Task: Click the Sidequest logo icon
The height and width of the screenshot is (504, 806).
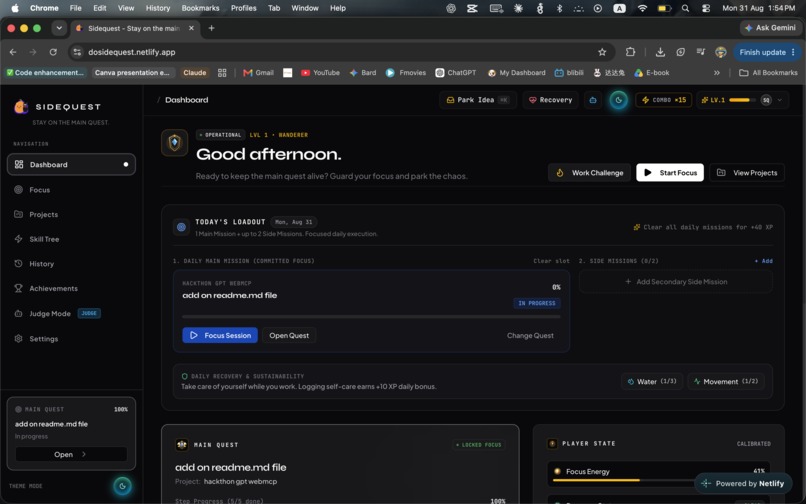Action: pyautogui.click(x=21, y=106)
